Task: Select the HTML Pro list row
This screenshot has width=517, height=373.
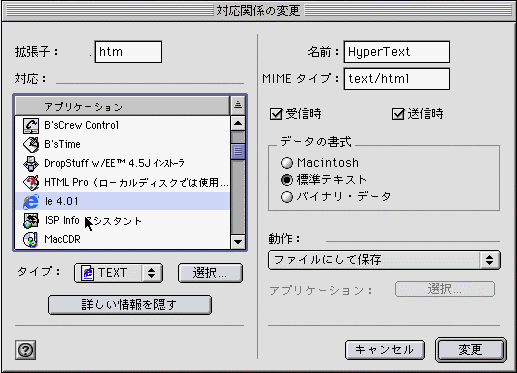Action: pos(122,182)
